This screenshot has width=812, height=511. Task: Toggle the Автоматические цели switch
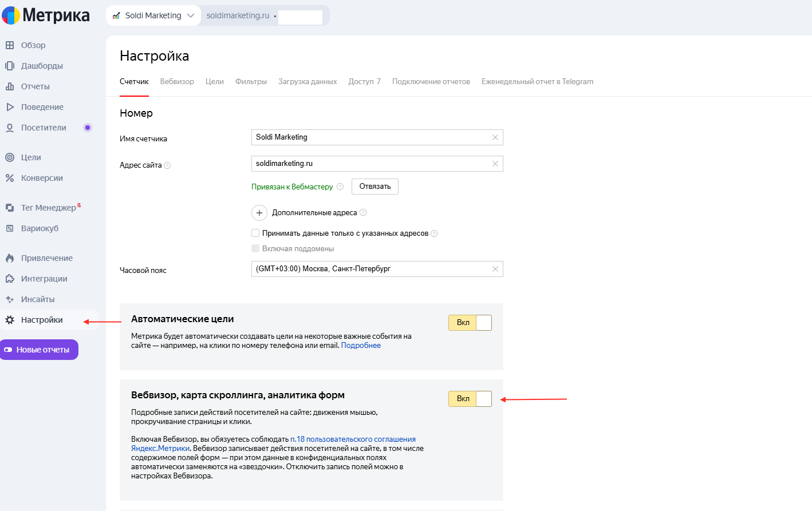coord(470,323)
